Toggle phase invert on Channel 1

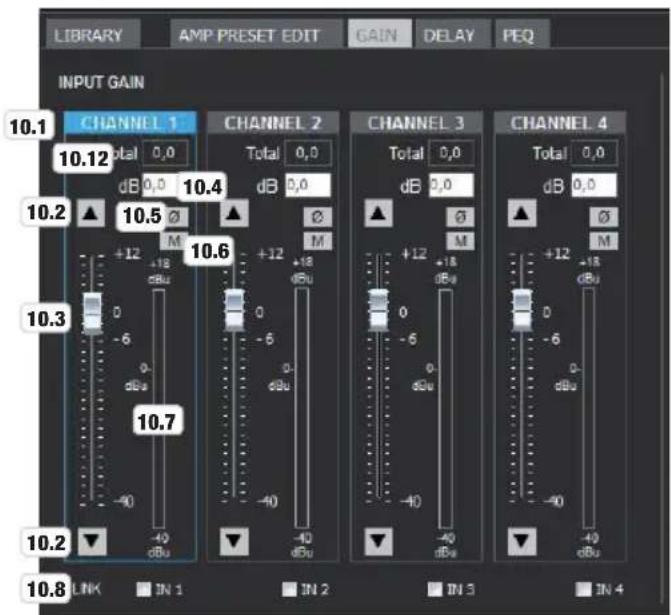coord(175,217)
